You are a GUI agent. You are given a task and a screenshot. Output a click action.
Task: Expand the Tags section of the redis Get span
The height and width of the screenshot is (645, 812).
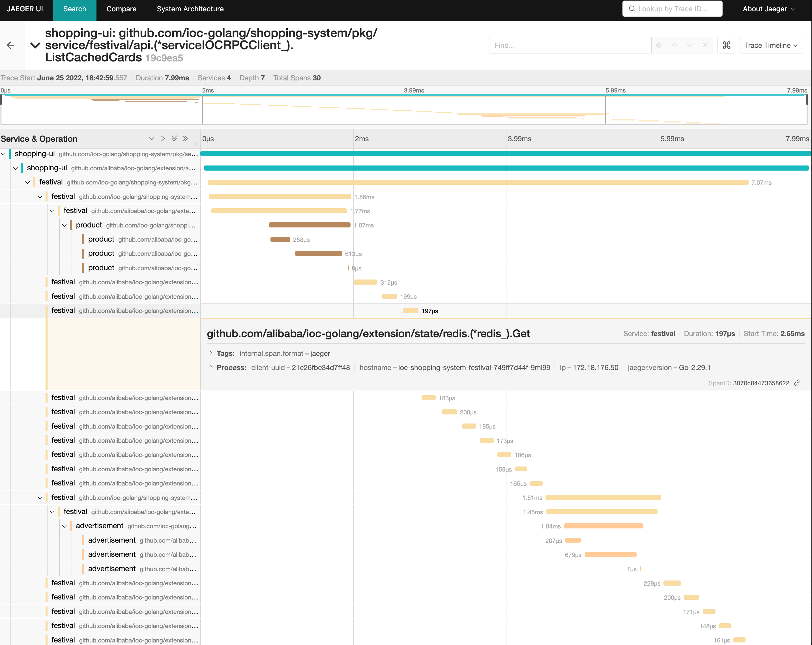[212, 353]
